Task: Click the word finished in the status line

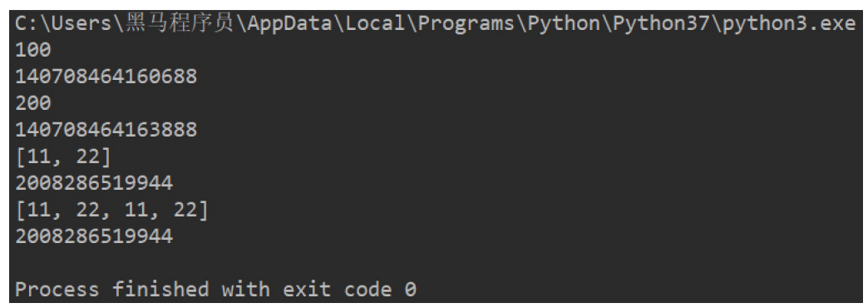Action: pyautogui.click(x=160, y=289)
